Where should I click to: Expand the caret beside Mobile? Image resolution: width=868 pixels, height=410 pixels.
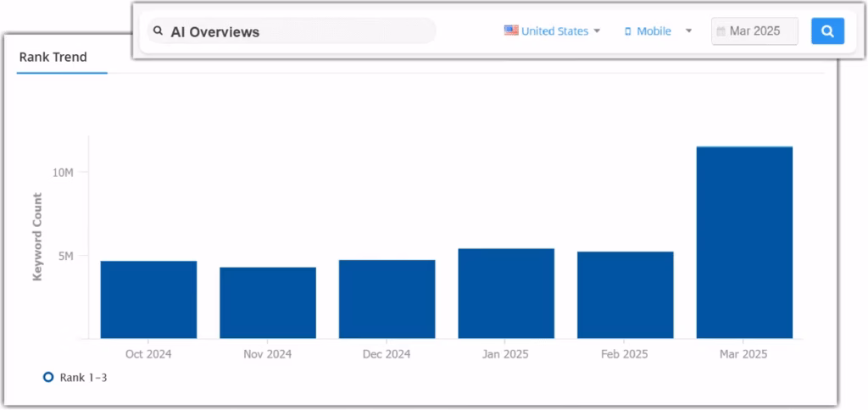coord(688,31)
